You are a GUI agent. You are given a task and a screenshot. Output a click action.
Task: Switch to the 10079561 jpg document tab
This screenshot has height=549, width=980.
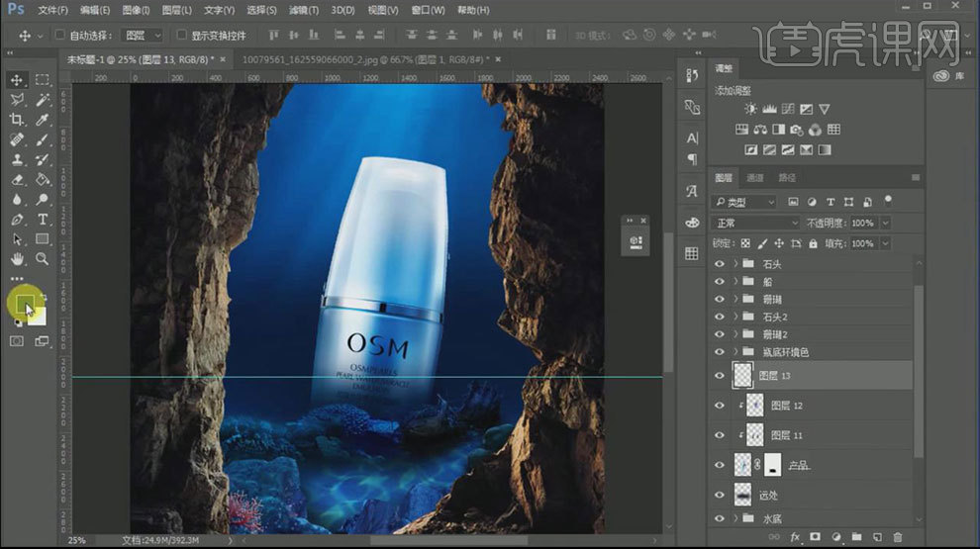coord(365,59)
